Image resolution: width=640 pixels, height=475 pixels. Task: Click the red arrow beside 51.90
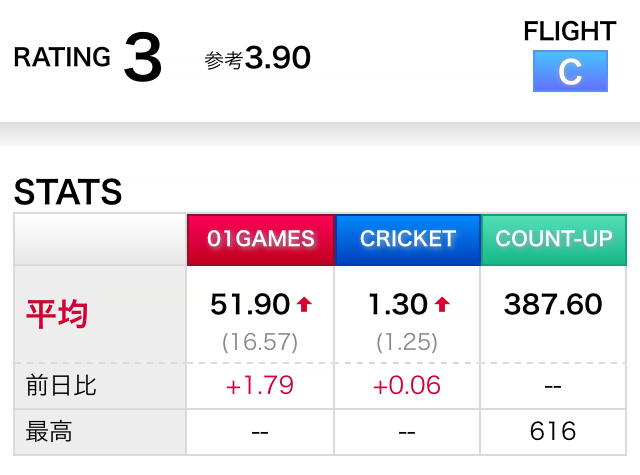[305, 304]
